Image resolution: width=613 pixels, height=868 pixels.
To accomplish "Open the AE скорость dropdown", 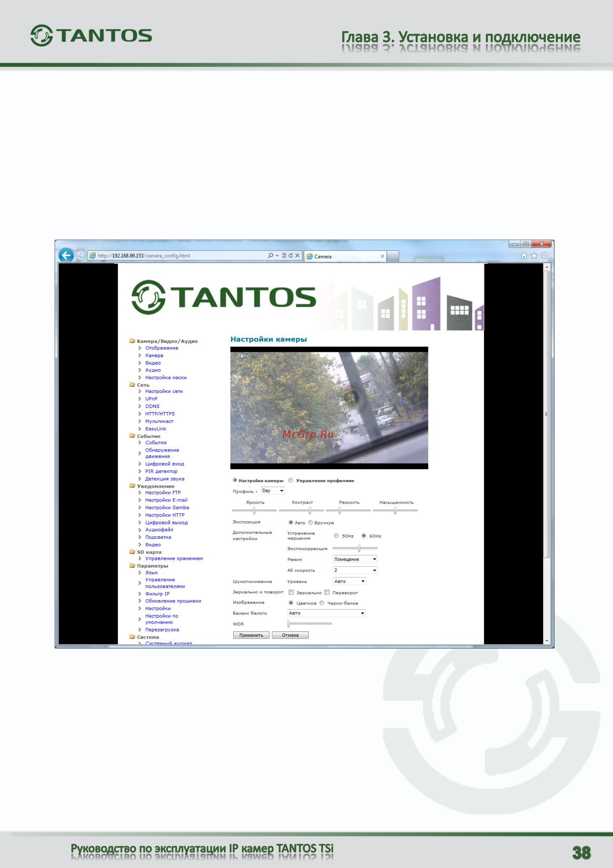I will 355,570.
